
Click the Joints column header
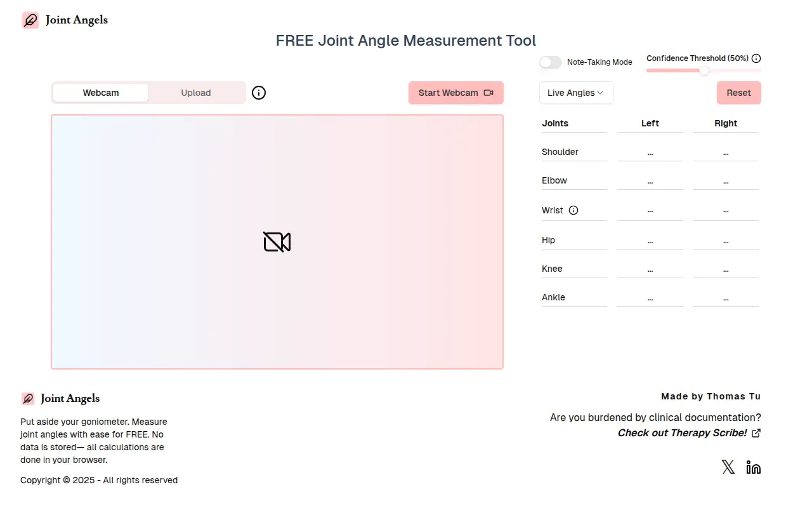(x=555, y=123)
